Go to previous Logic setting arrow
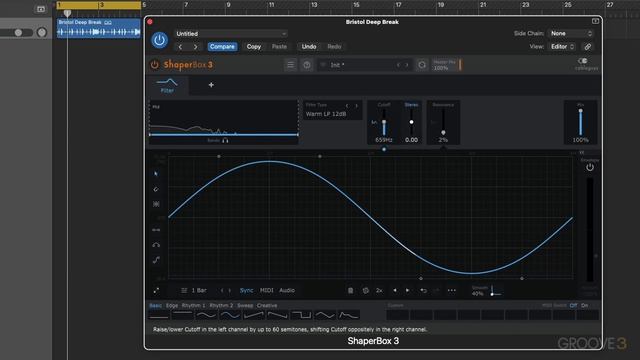This screenshot has height=360, width=640. click(x=180, y=47)
